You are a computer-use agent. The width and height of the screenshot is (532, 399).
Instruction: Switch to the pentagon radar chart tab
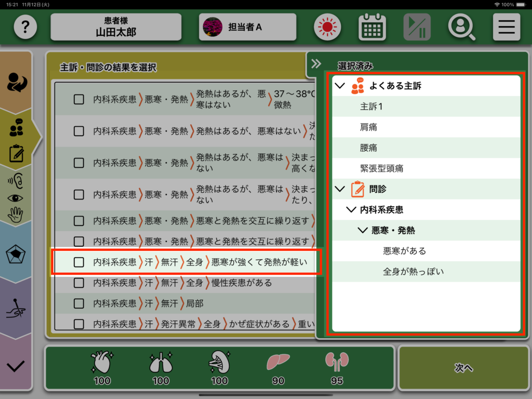(16, 255)
